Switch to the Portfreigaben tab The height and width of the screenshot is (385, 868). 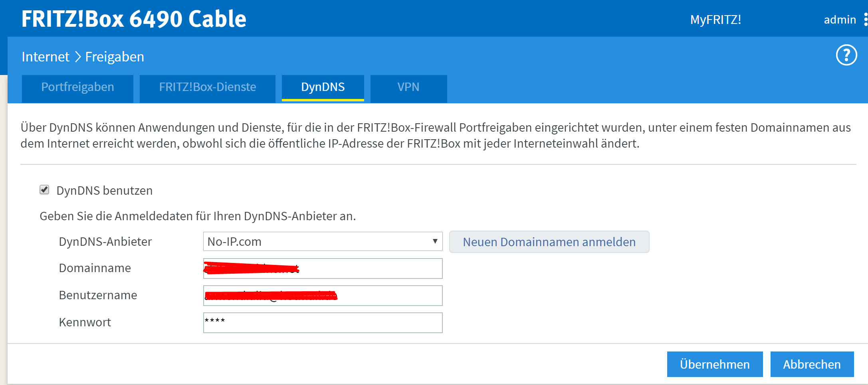coord(77,87)
